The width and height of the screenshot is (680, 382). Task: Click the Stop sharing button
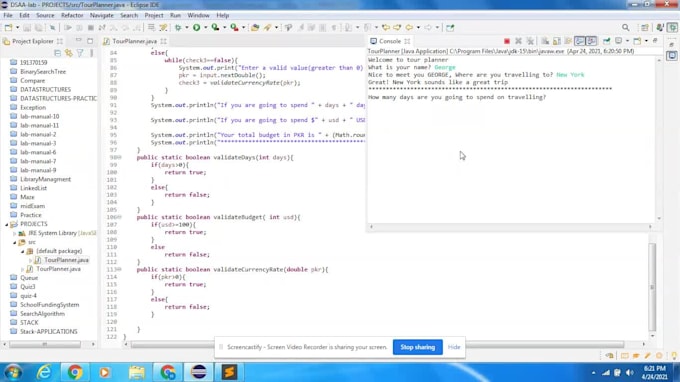pyautogui.click(x=418, y=347)
